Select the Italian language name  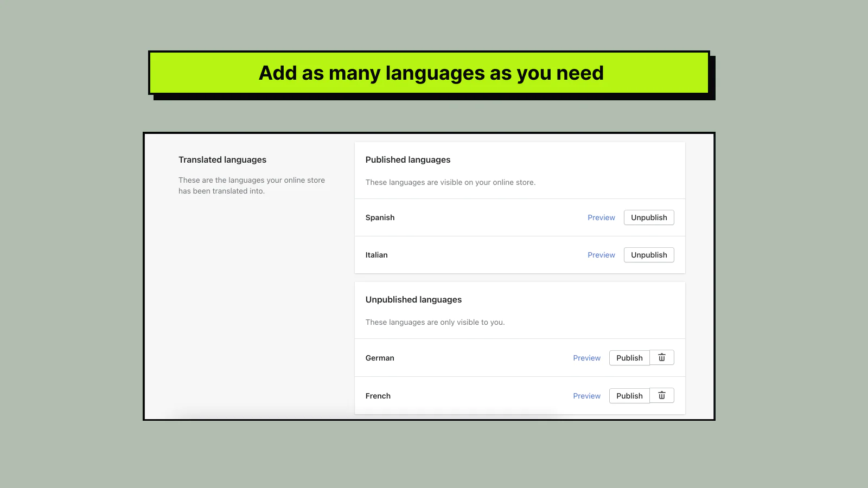(376, 255)
